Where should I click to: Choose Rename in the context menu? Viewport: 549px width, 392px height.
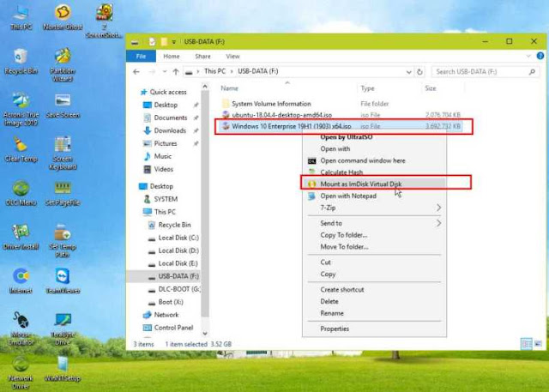click(x=374, y=313)
